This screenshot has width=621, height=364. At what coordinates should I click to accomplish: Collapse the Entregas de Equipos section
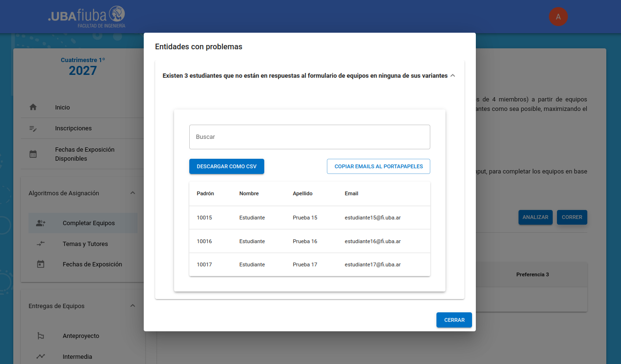pyautogui.click(x=133, y=306)
